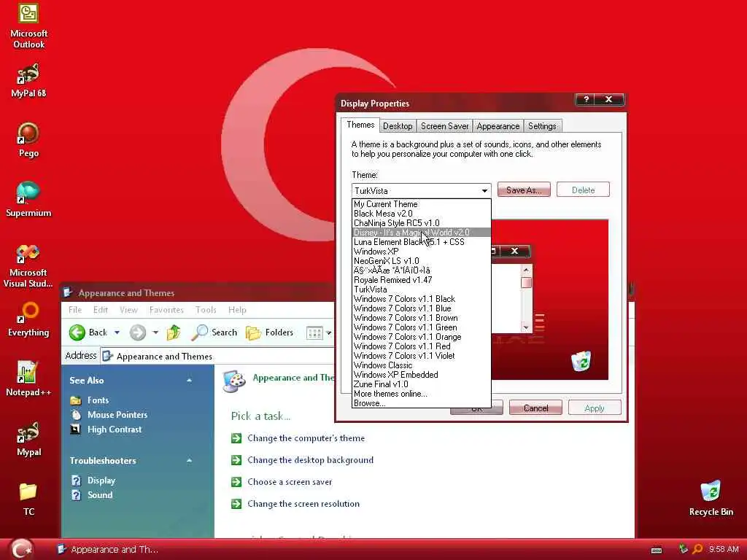Click the clock showing 9:58 AM
This screenshot has width=747, height=560.
coord(724,550)
